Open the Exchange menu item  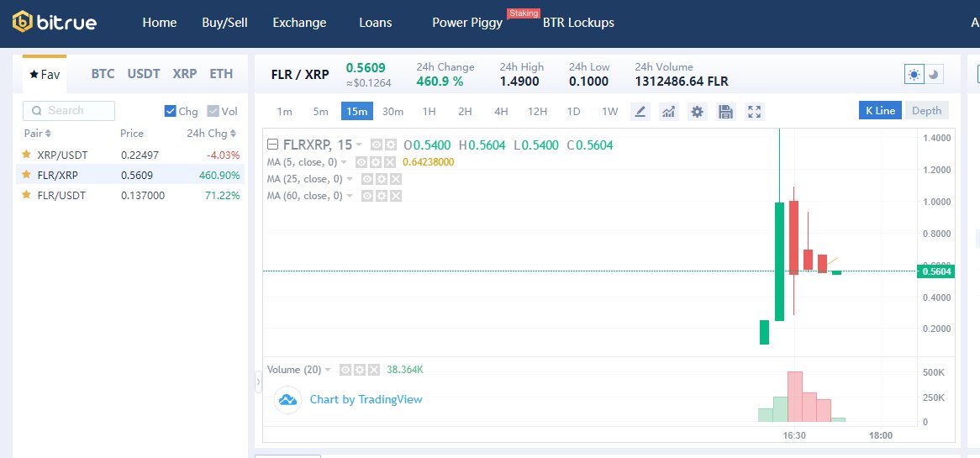(x=299, y=23)
